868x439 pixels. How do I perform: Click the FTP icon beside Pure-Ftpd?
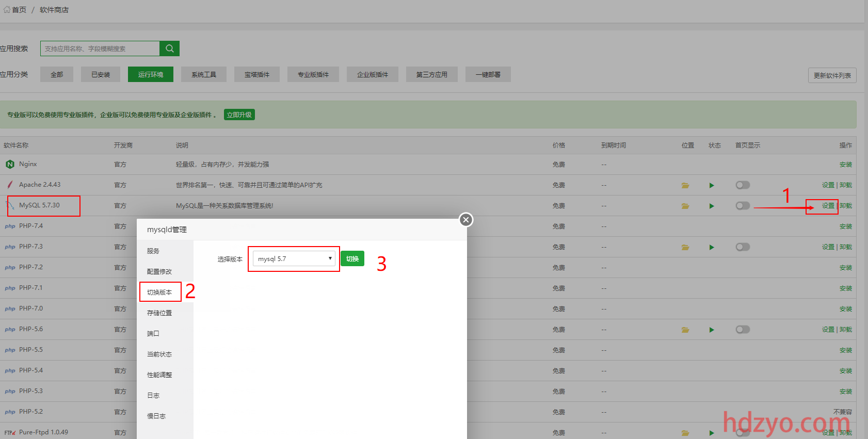(x=10, y=433)
